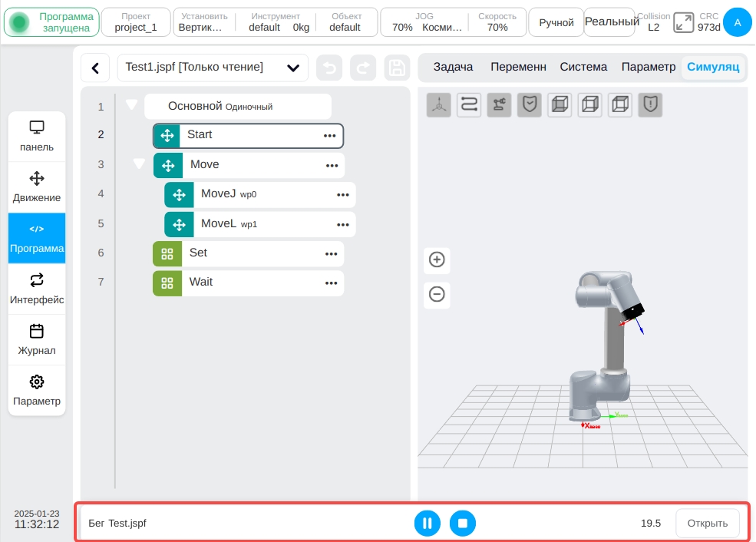Image resolution: width=756 pixels, height=542 pixels.
Task: Click the Программа запущена status indicator
Action: (x=51, y=22)
